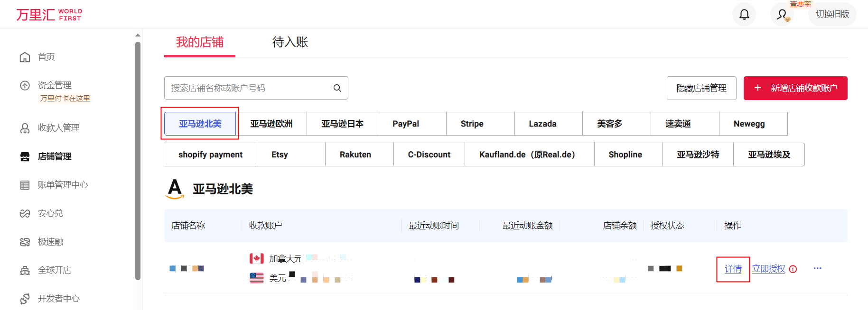
Task: Open the three-dot more actions menu
Action: coord(817,268)
